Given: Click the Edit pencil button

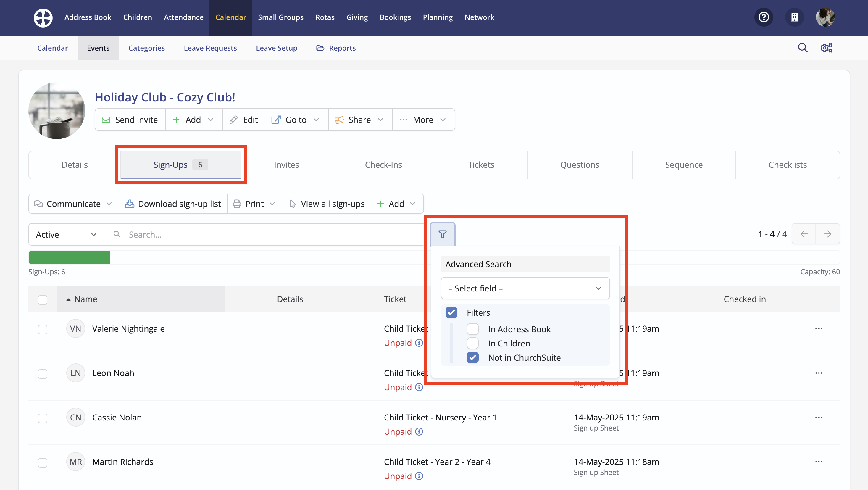Looking at the screenshot, I should click(x=243, y=120).
